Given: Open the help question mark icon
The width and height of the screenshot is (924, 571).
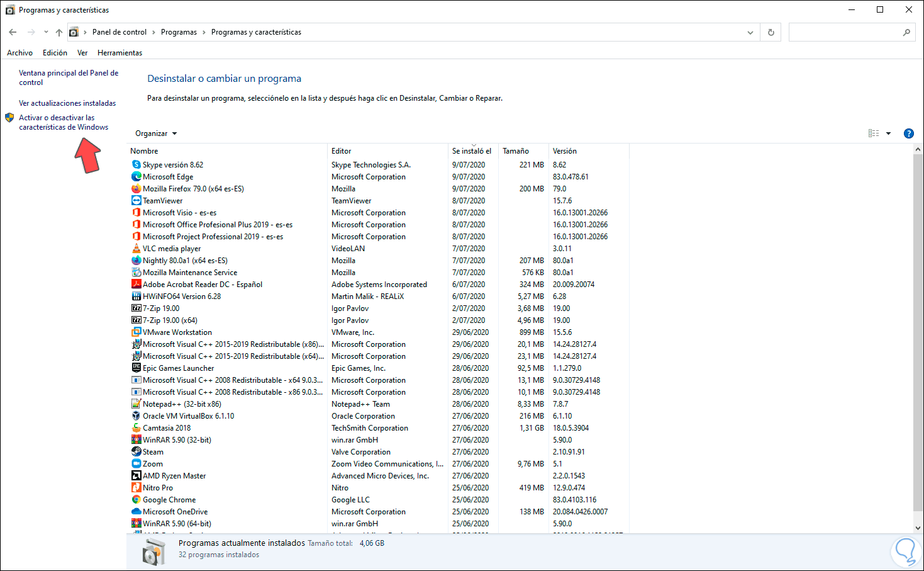Looking at the screenshot, I should click(908, 133).
